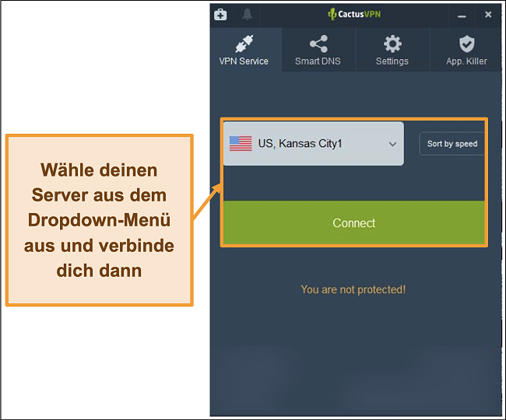Open notifications via the bell icon
506x420 pixels.
click(248, 15)
